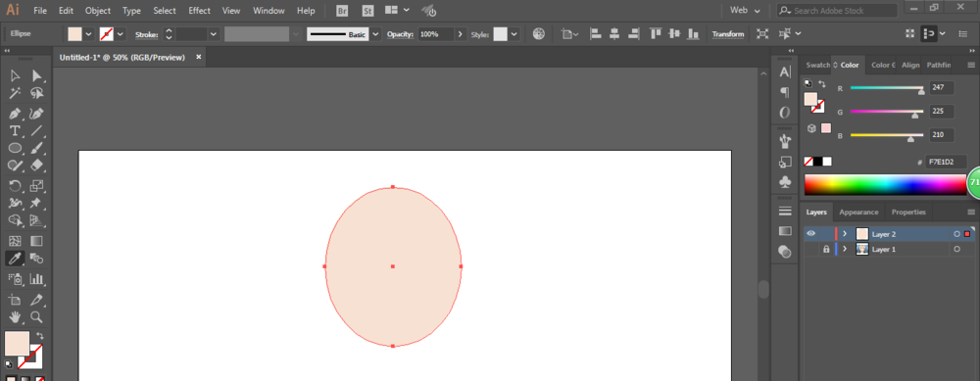Swap fill and stroke in toolbar
This screenshot has width=980, height=381.
pos(39,336)
